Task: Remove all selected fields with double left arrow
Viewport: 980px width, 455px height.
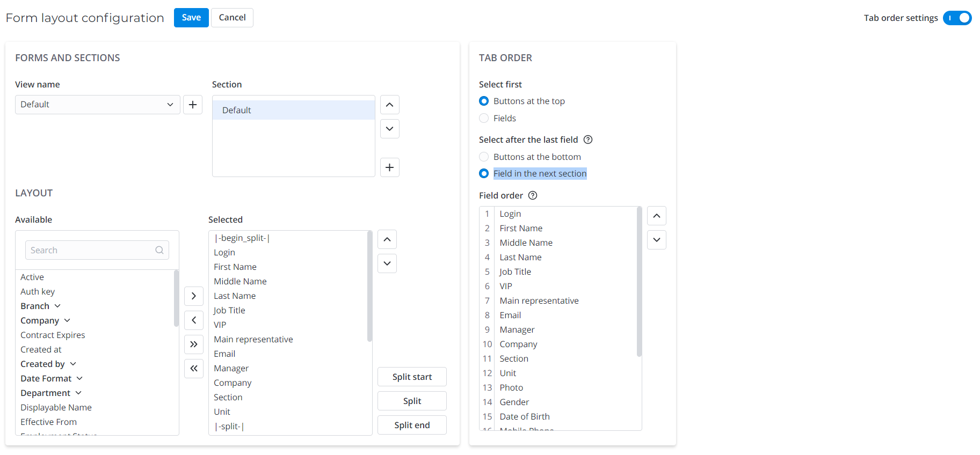Action: pos(193,368)
